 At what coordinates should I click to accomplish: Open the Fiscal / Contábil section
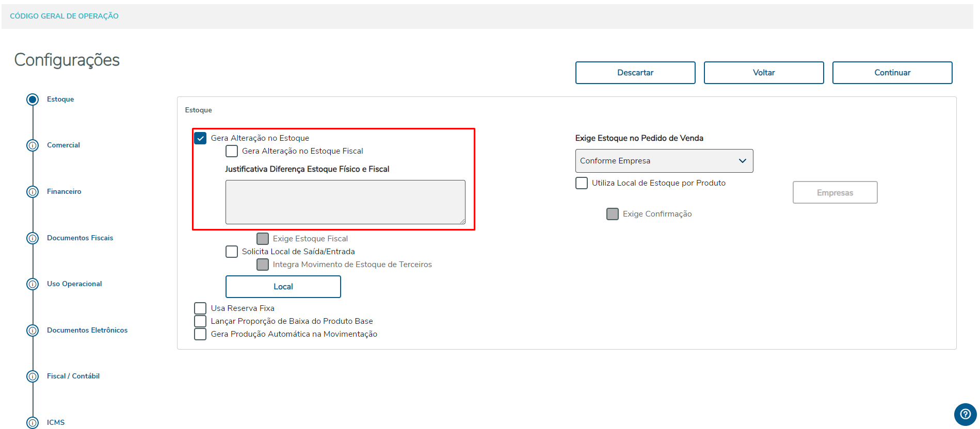[x=73, y=376]
